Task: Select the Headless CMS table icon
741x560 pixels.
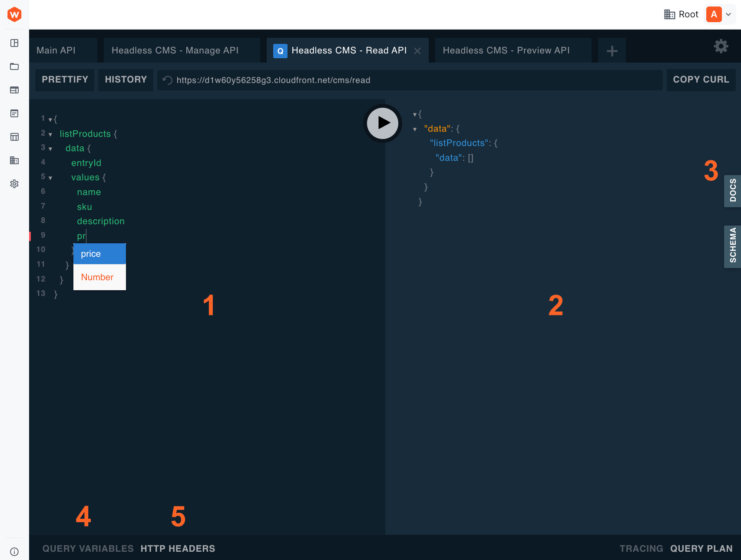Action: coord(14,137)
